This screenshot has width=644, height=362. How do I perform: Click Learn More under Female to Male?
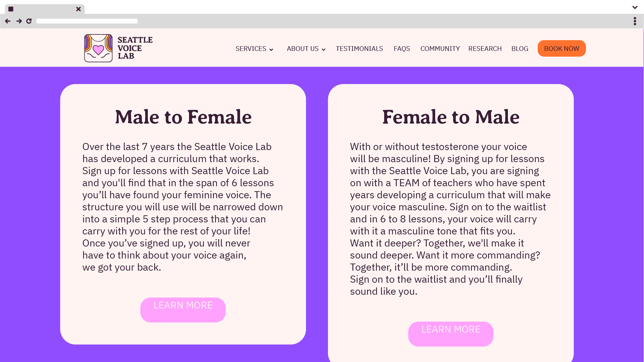[451, 334]
